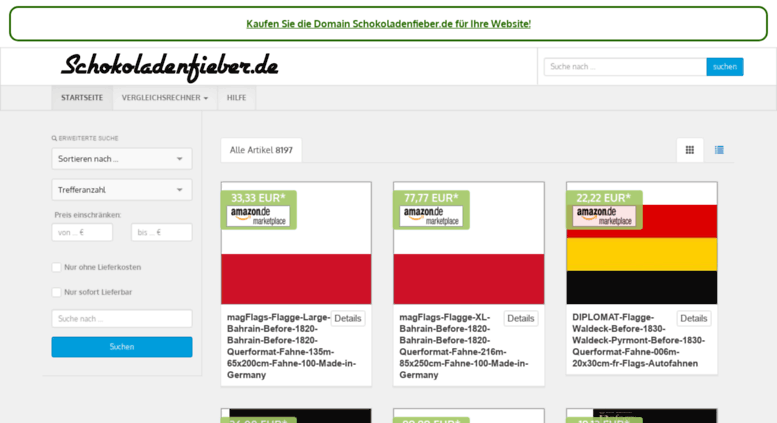Image resolution: width=777 pixels, height=423 pixels.
Task: Switch to list view icon
Action: click(x=719, y=150)
